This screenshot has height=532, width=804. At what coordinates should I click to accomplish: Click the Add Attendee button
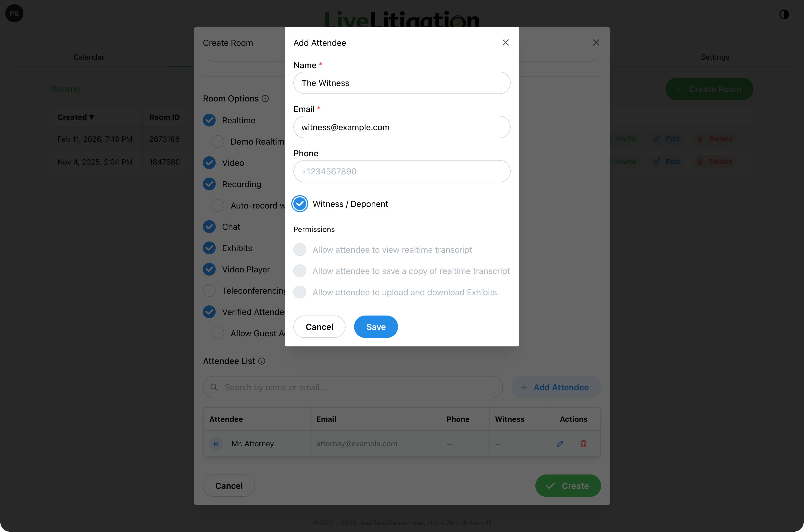tap(556, 387)
